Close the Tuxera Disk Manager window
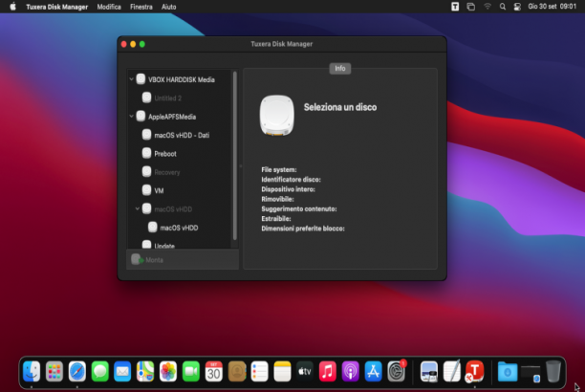The width and height of the screenshot is (585, 392). [124, 44]
